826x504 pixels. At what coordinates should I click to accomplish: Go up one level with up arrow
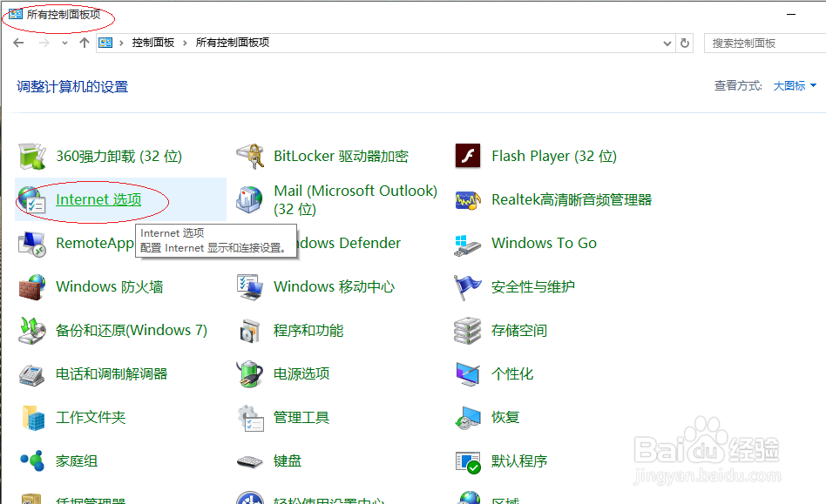coord(85,44)
